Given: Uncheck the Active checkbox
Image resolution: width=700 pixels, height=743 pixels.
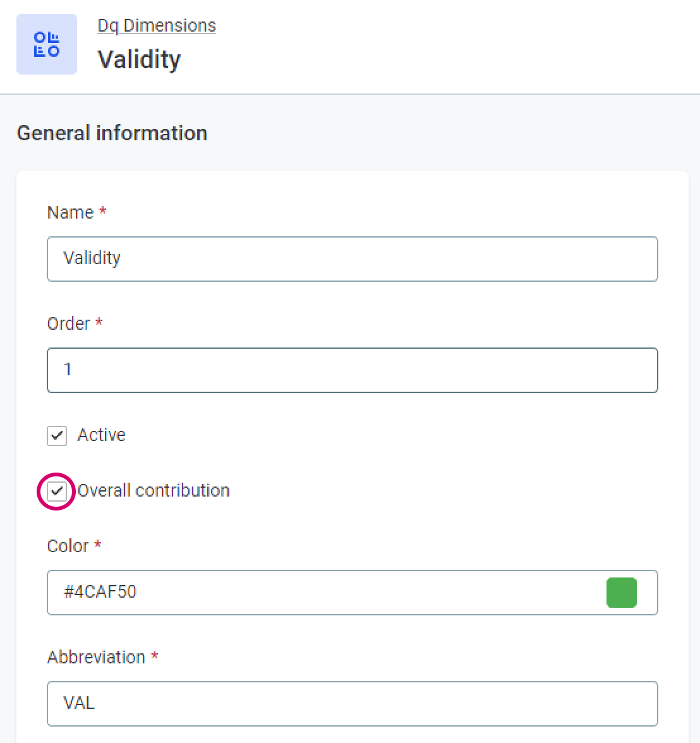Looking at the screenshot, I should point(57,435).
